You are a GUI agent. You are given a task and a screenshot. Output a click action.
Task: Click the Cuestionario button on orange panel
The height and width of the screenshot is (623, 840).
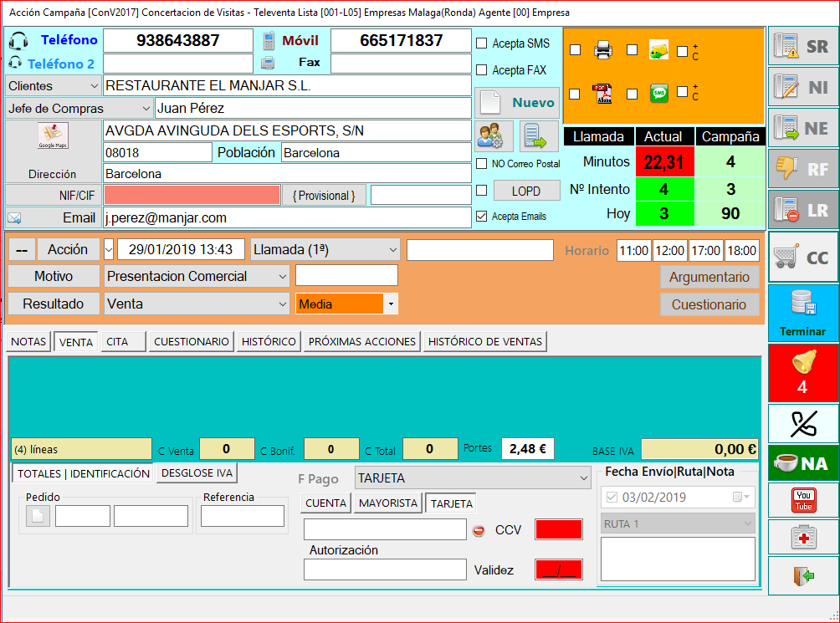709,304
